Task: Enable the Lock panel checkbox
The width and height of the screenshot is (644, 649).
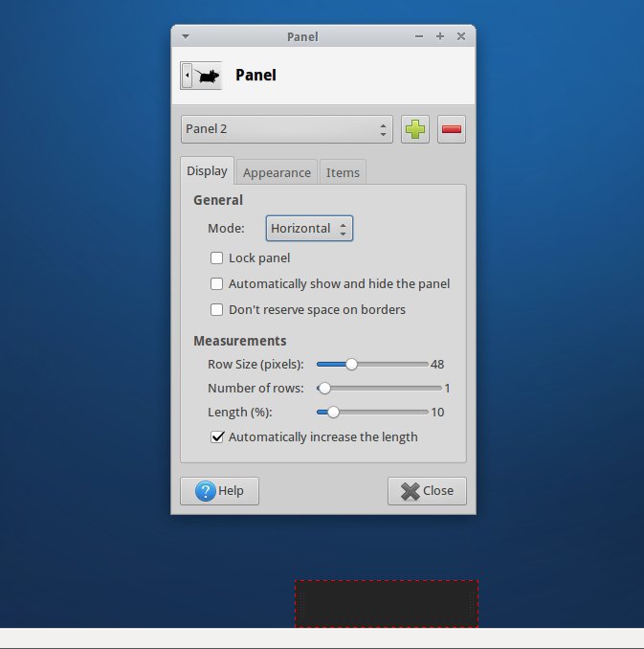Action: tap(216, 257)
